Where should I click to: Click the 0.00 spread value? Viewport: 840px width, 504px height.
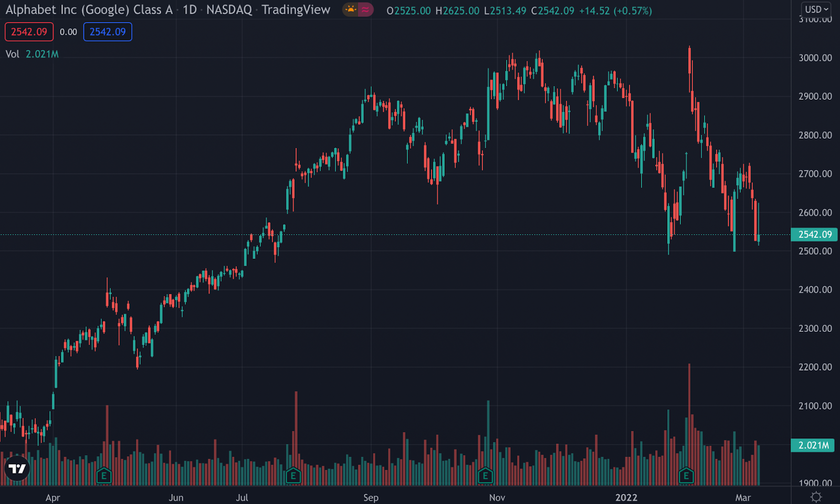[x=68, y=32]
